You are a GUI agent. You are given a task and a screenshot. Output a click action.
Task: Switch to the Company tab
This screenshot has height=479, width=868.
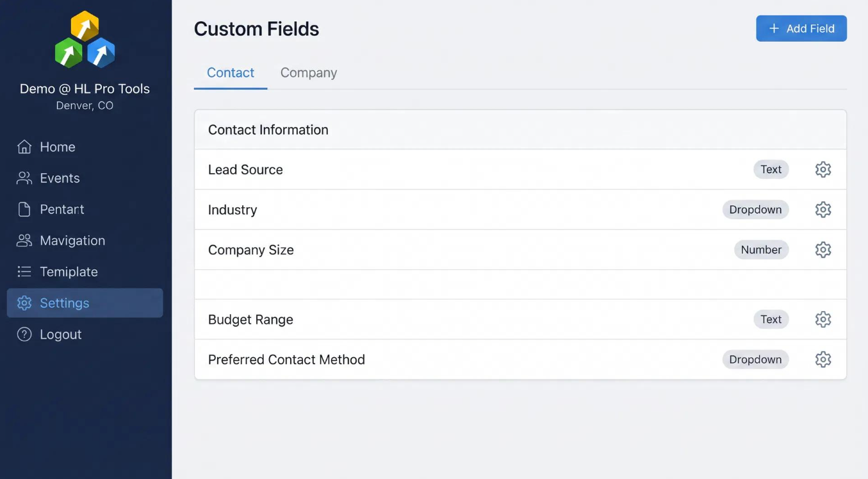pyautogui.click(x=309, y=72)
